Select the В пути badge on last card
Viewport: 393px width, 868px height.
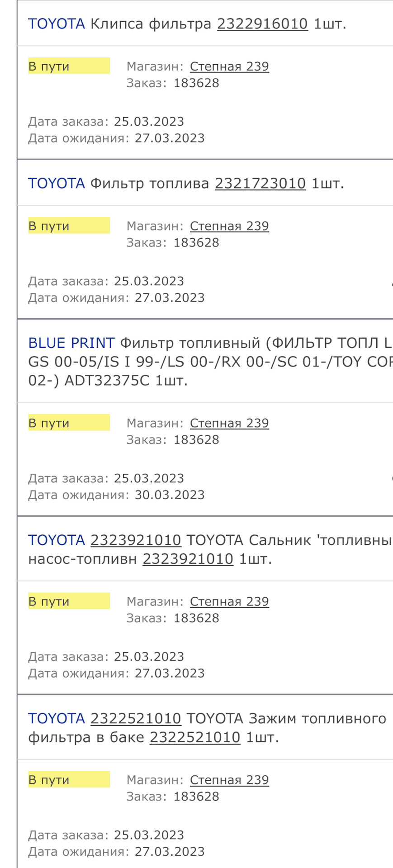pyautogui.click(x=69, y=779)
